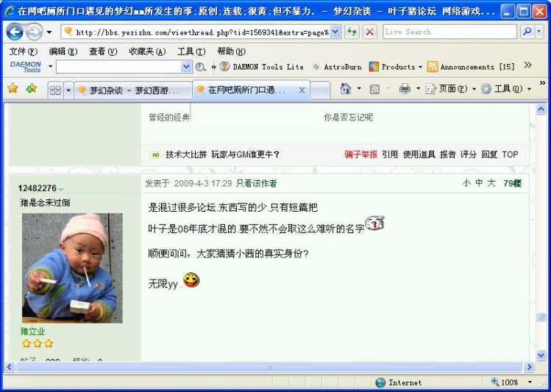Click the baby avatar image of user 12482276
This screenshot has height=392, width=551.
click(x=72, y=268)
